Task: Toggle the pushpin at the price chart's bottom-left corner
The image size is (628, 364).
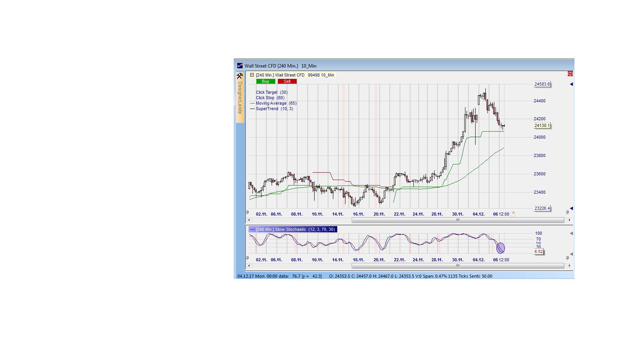Action: pyautogui.click(x=248, y=213)
